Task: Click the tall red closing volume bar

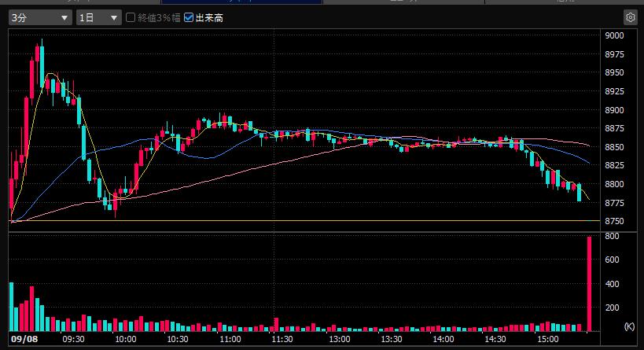Action: click(x=590, y=284)
